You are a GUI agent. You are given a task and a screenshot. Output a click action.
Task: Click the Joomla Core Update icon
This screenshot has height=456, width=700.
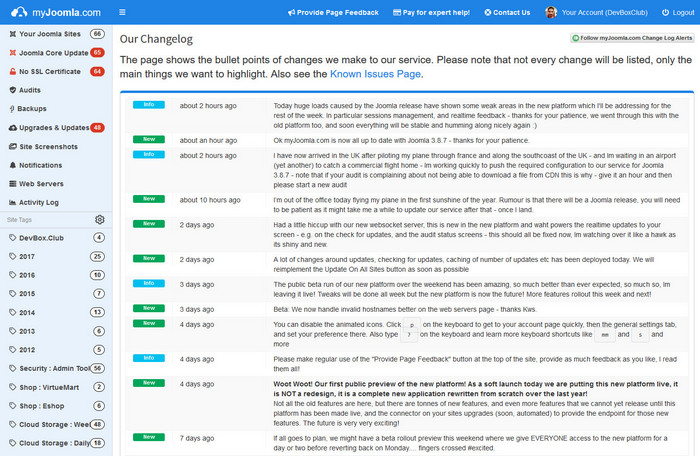point(12,53)
